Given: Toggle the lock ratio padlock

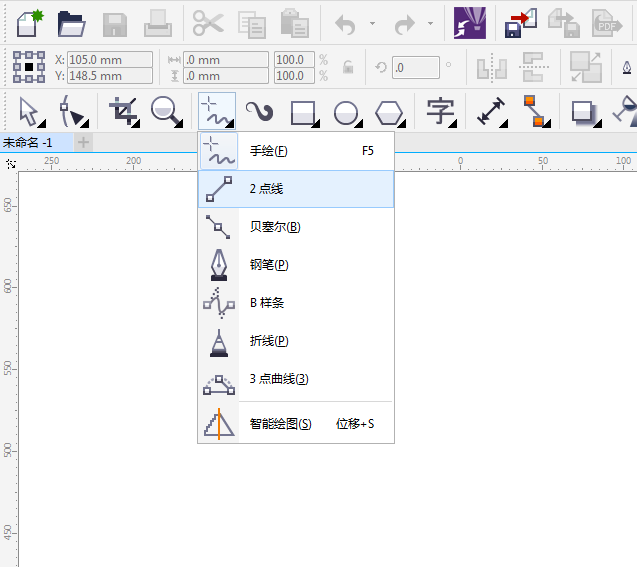Looking at the screenshot, I should point(348,67).
